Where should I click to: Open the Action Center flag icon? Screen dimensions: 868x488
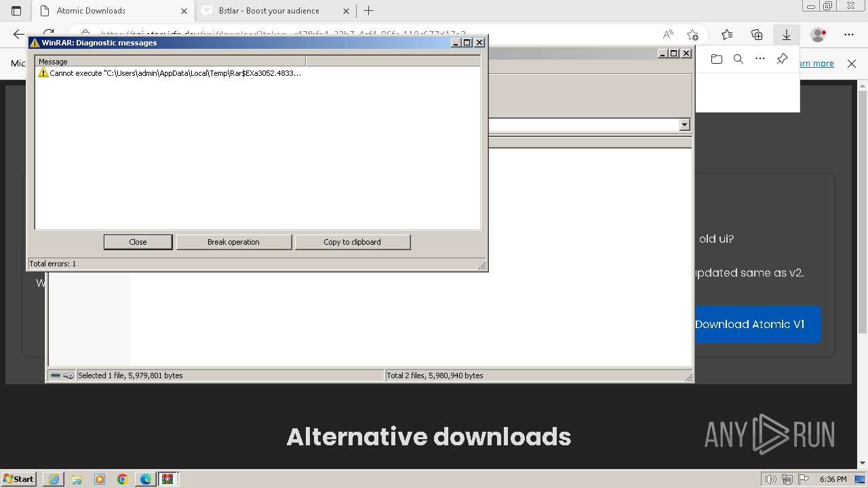pyautogui.click(x=804, y=479)
